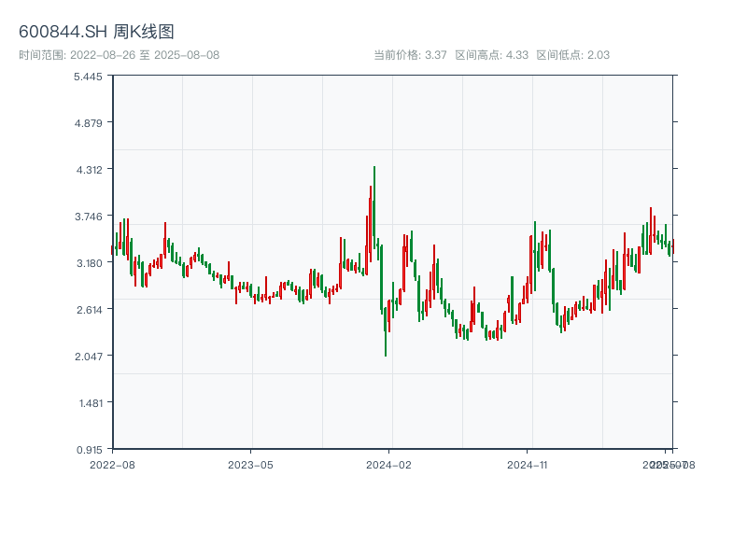Select the 时间范围 date range text
747x560 pixels.
tap(119, 55)
